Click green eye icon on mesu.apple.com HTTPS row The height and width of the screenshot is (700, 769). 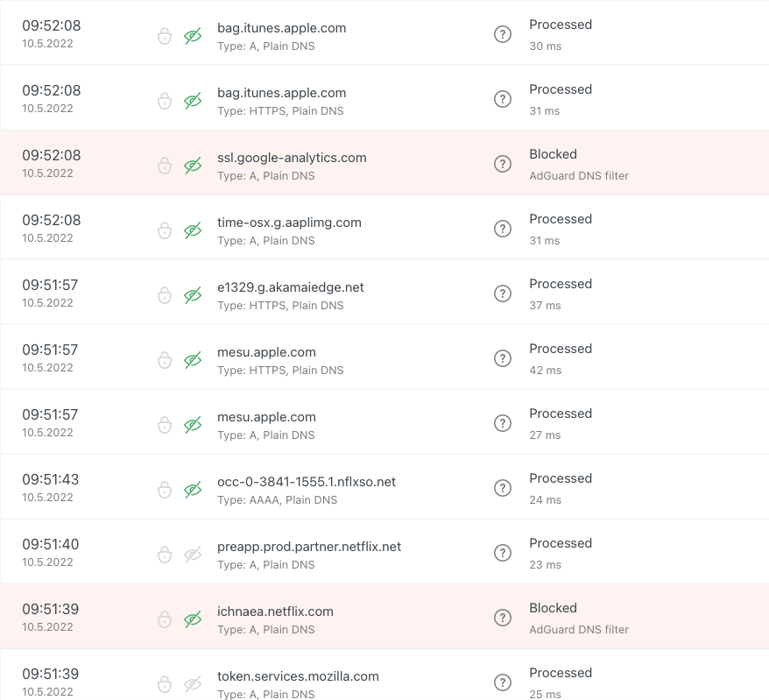(x=193, y=360)
